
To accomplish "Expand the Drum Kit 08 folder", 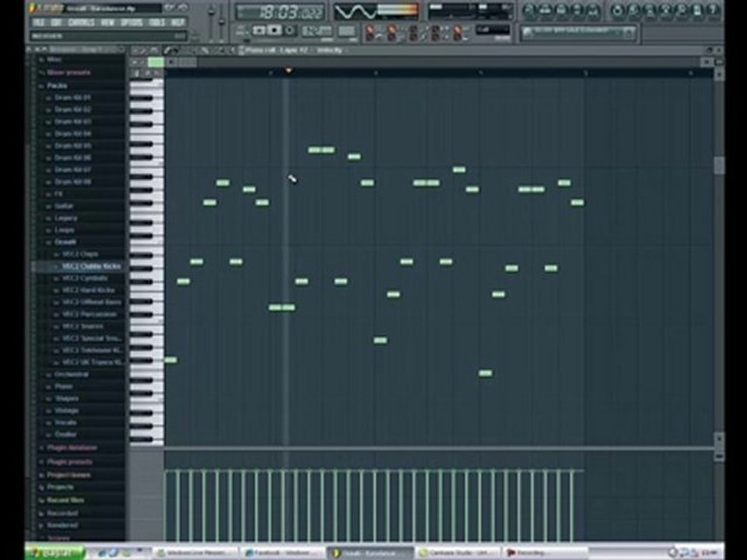I will pos(72,182).
